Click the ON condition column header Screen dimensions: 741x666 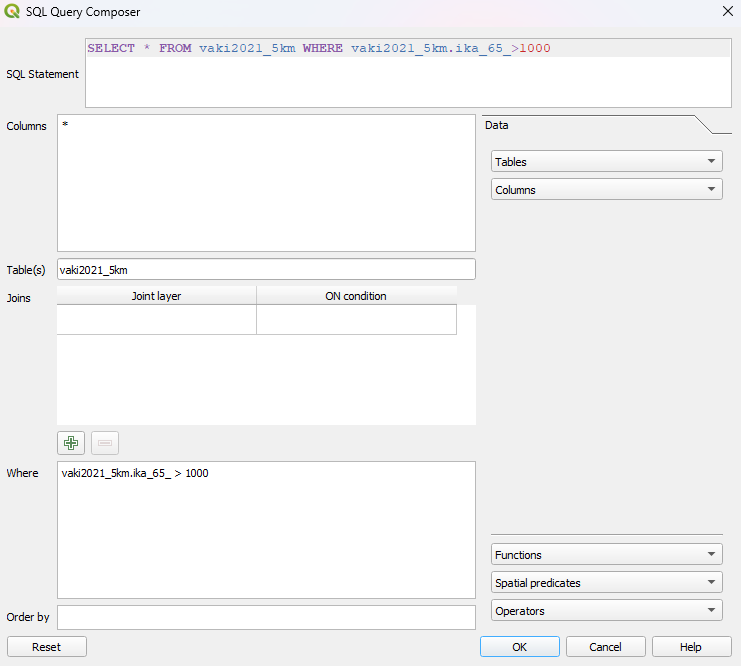356,296
